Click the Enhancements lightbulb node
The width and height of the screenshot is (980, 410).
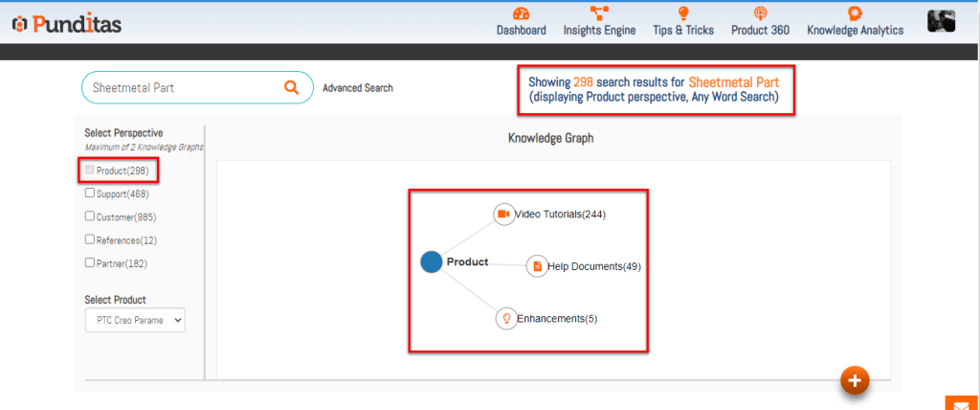tap(506, 319)
